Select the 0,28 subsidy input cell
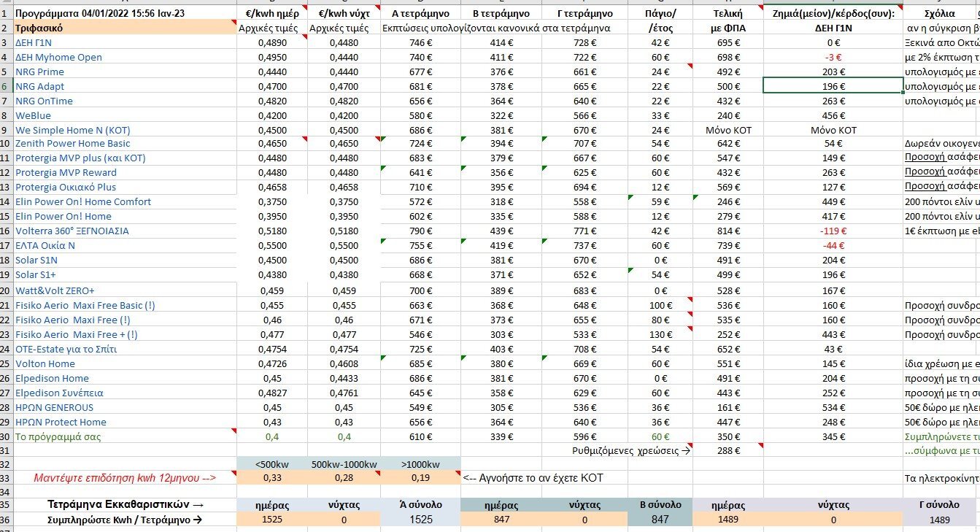This screenshot has width=980, height=532. 344,478
